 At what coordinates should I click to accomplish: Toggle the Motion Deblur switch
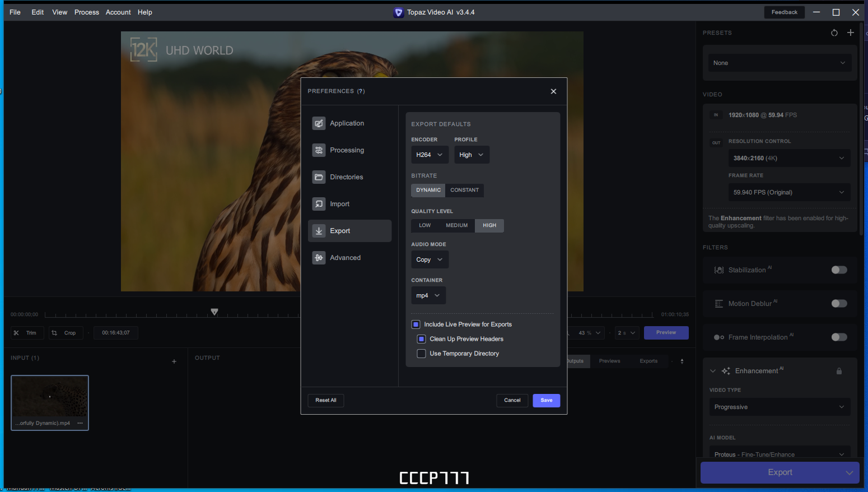click(839, 304)
